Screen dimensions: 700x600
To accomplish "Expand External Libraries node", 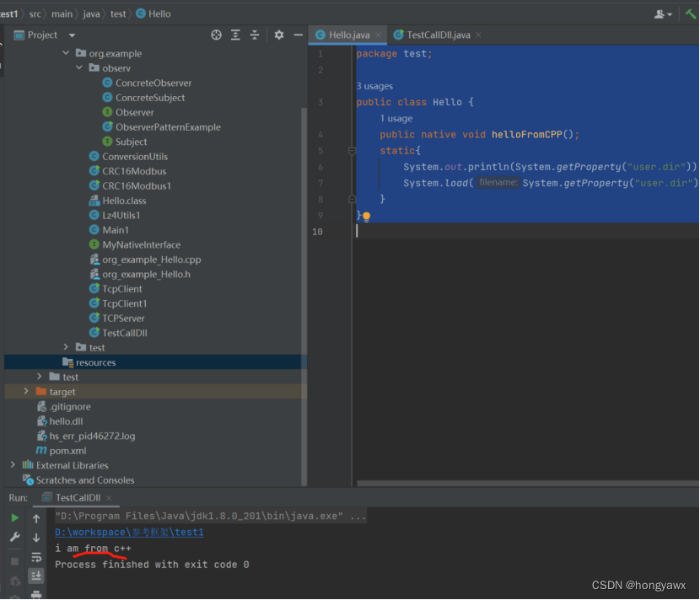I will [13, 465].
